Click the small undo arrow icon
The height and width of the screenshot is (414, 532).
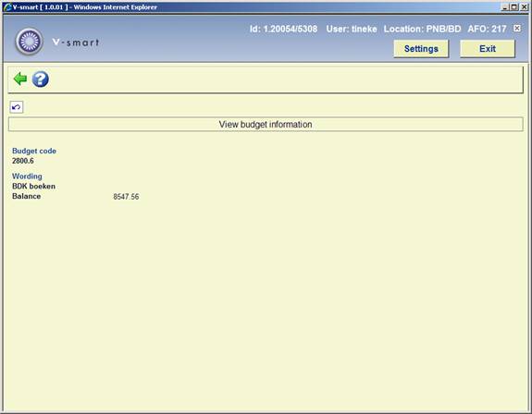(16, 107)
